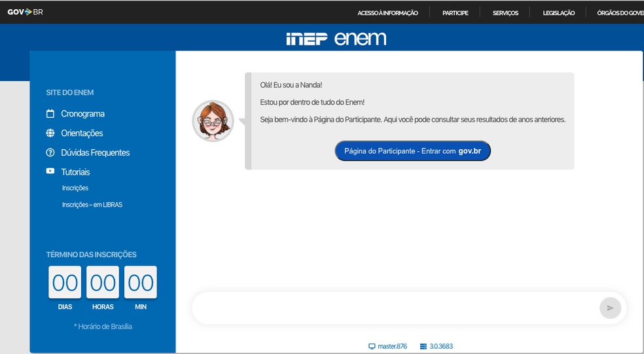The width and height of the screenshot is (644, 354).
Task: Click the question mark icon for Dúvidas Frequentes
Action: [50, 152]
